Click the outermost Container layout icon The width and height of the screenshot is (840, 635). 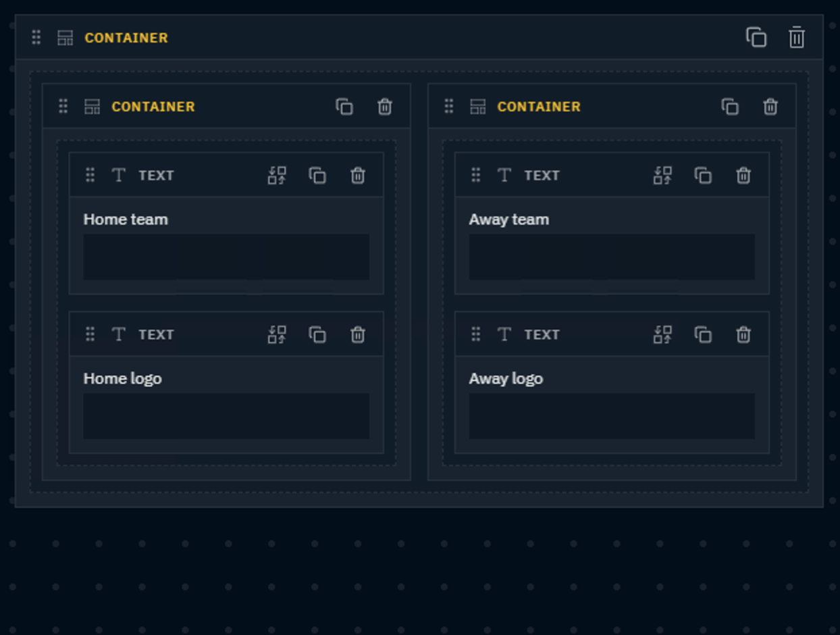65,38
